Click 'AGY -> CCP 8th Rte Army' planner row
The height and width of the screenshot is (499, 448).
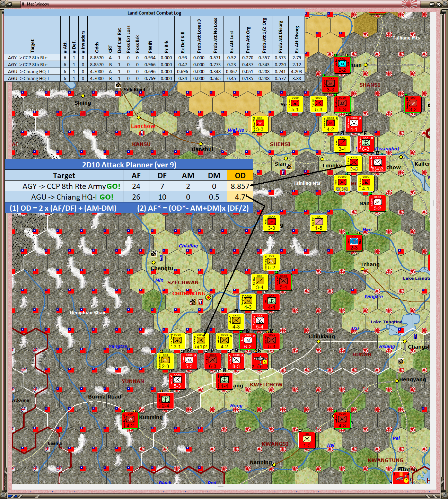click(129, 186)
